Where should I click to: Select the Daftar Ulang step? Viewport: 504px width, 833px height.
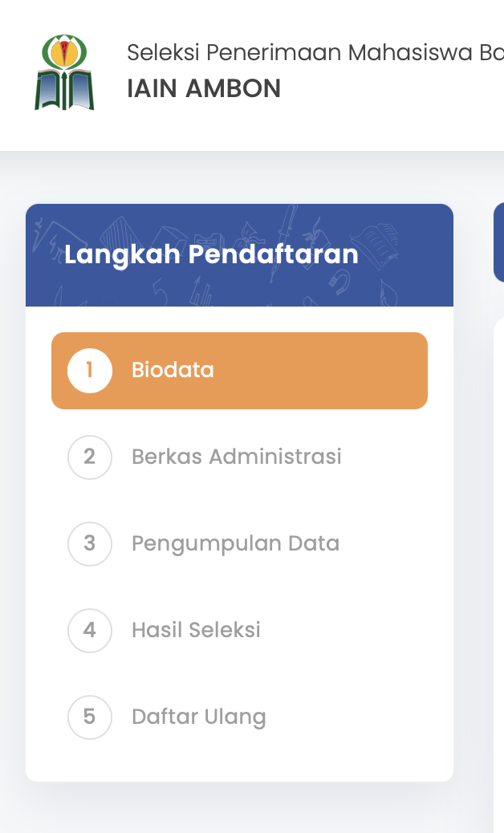pyautogui.click(x=198, y=717)
